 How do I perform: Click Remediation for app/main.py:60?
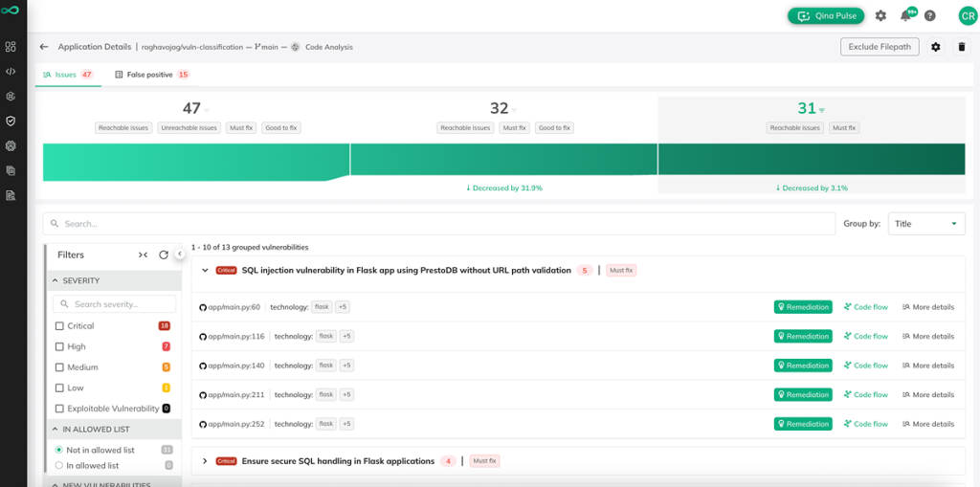click(803, 307)
